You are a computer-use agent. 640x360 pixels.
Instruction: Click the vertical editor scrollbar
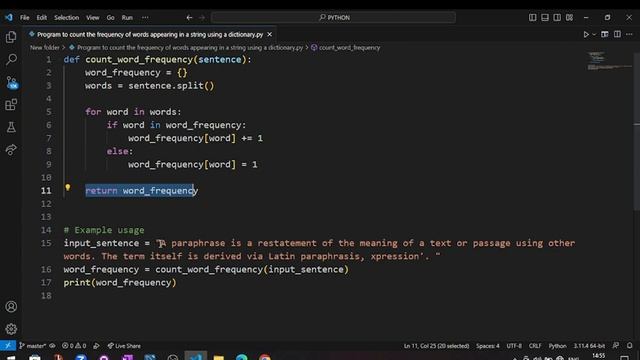(636, 131)
